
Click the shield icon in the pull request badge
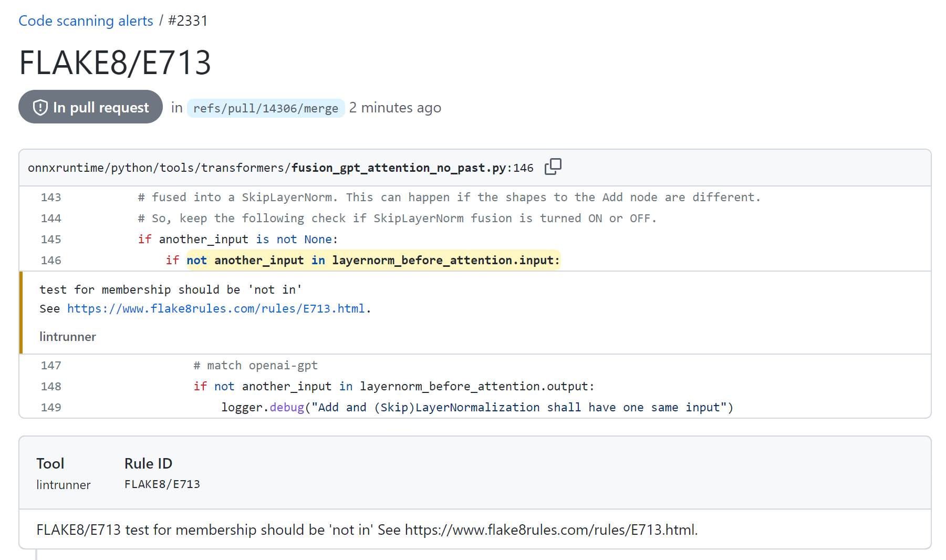[x=40, y=108]
